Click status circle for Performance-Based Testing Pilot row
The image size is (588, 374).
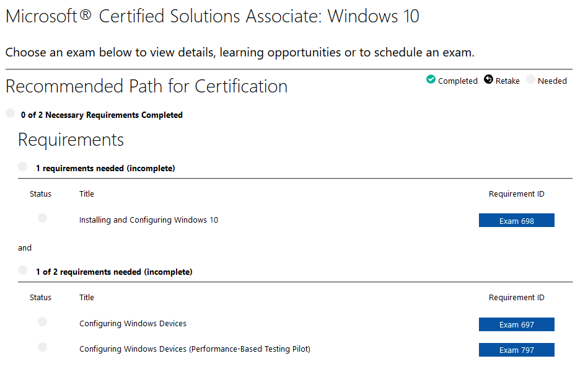[42, 347]
